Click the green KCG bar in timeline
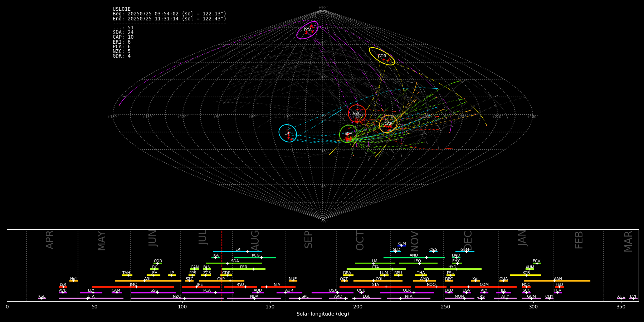 [255, 257]
